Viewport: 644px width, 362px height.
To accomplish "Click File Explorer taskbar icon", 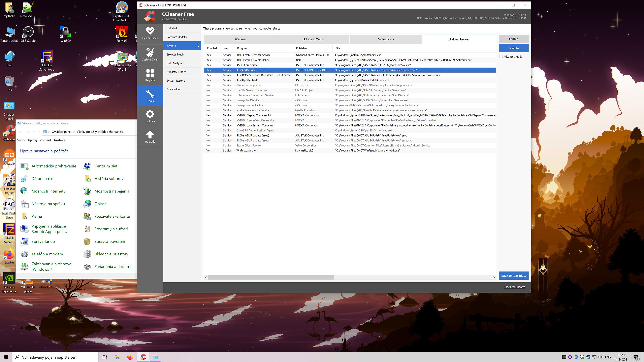I will [117, 357].
